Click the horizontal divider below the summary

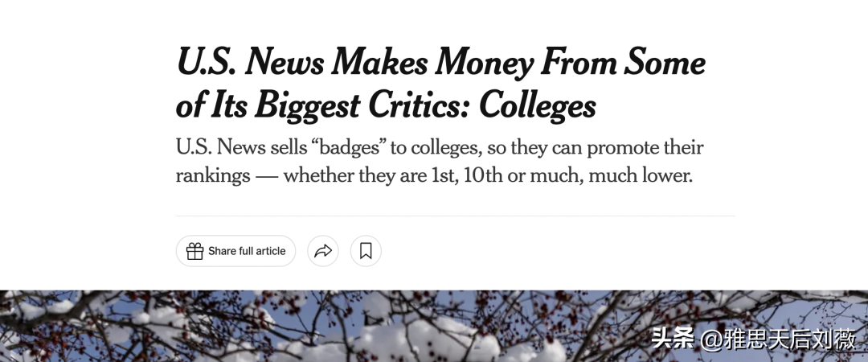point(455,216)
